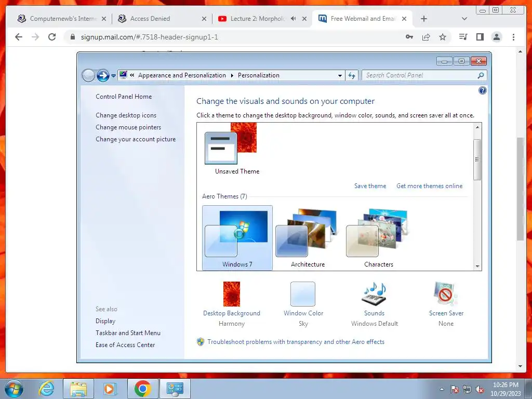Mute the Lecture 2 tab audio icon
This screenshot has width=532, height=399.
coord(293,19)
